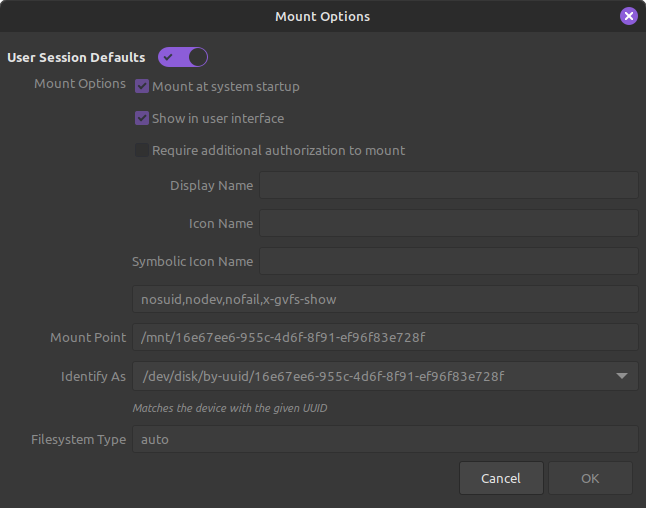Disable Show in user interface checkbox

pos(142,119)
